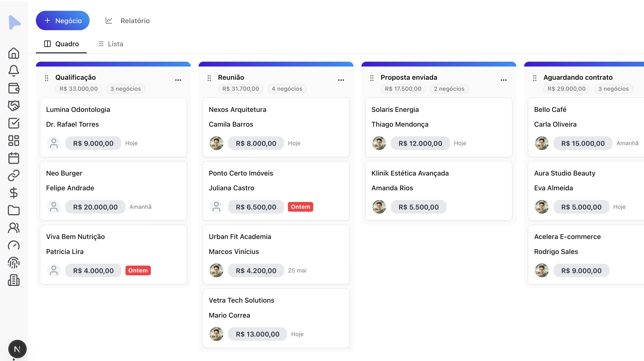
Task: Open Qualificação column options menu
Action: click(x=178, y=80)
